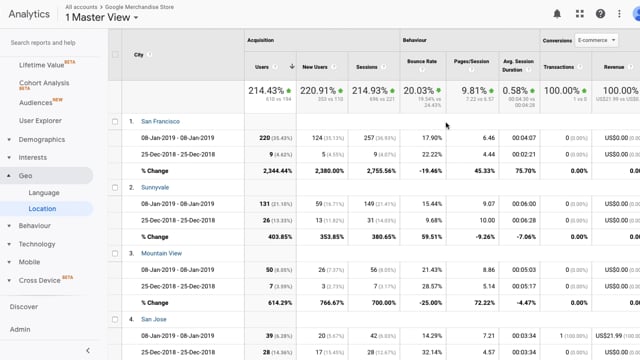
Task: Open the Mountain View city link
Action: tap(162, 253)
